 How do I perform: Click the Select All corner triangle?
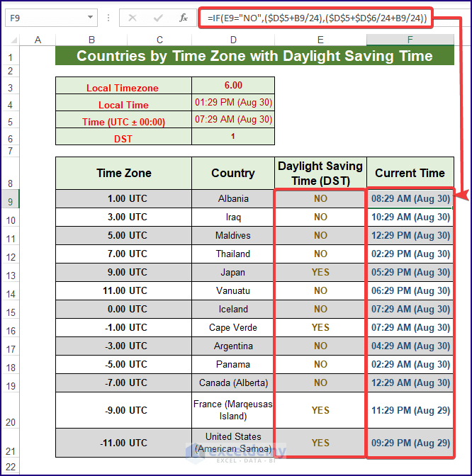tap(13, 40)
